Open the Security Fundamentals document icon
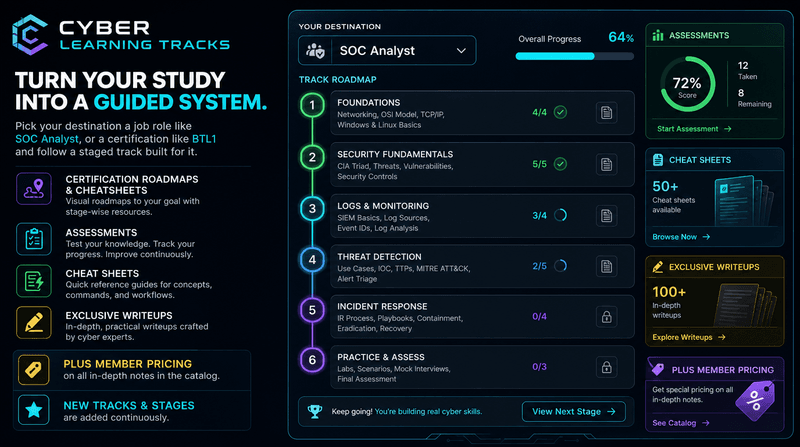The image size is (800, 447). coord(607,164)
